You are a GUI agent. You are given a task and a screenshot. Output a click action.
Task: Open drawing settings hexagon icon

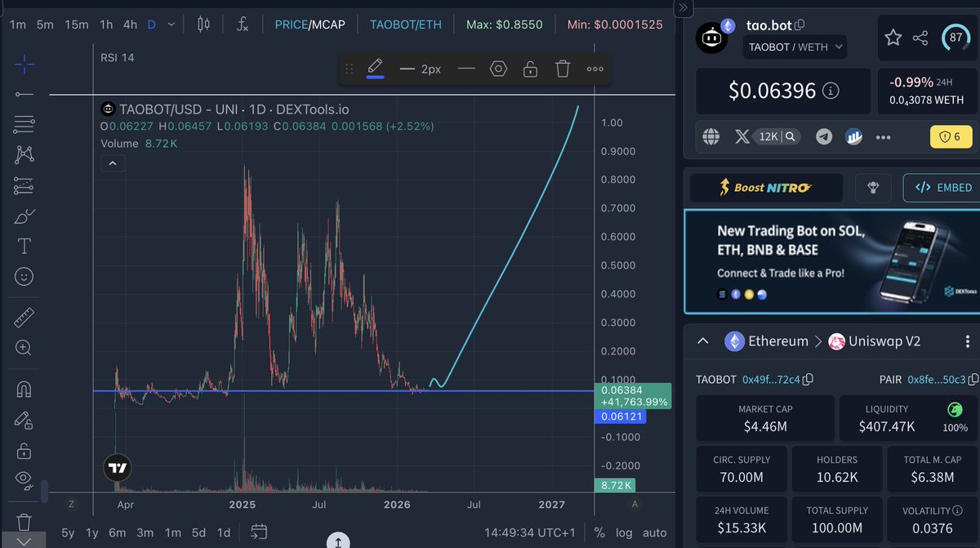coord(498,69)
